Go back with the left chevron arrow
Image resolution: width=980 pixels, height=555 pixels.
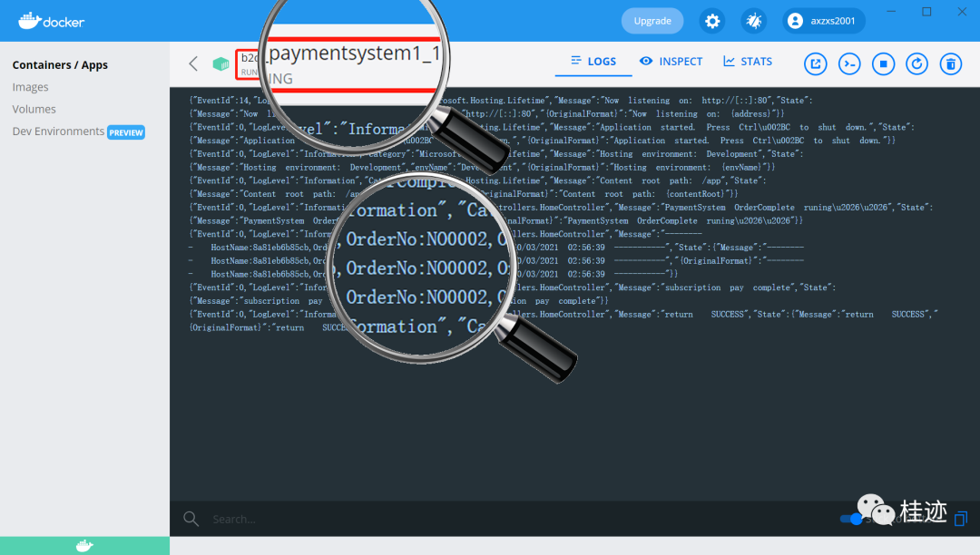coord(193,63)
